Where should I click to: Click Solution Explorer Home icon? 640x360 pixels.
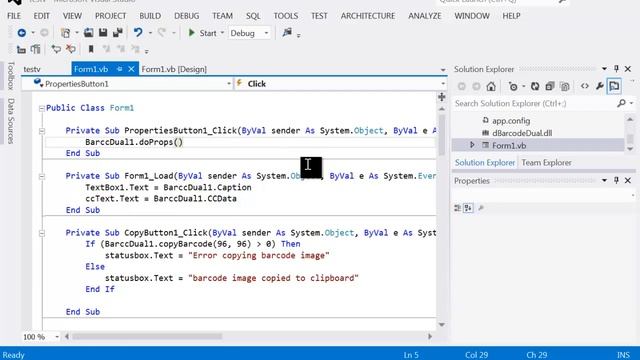[491, 87]
